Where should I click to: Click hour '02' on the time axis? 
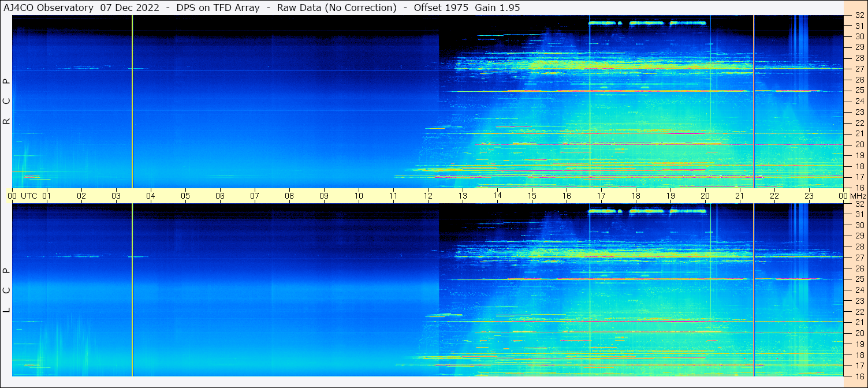click(x=81, y=196)
